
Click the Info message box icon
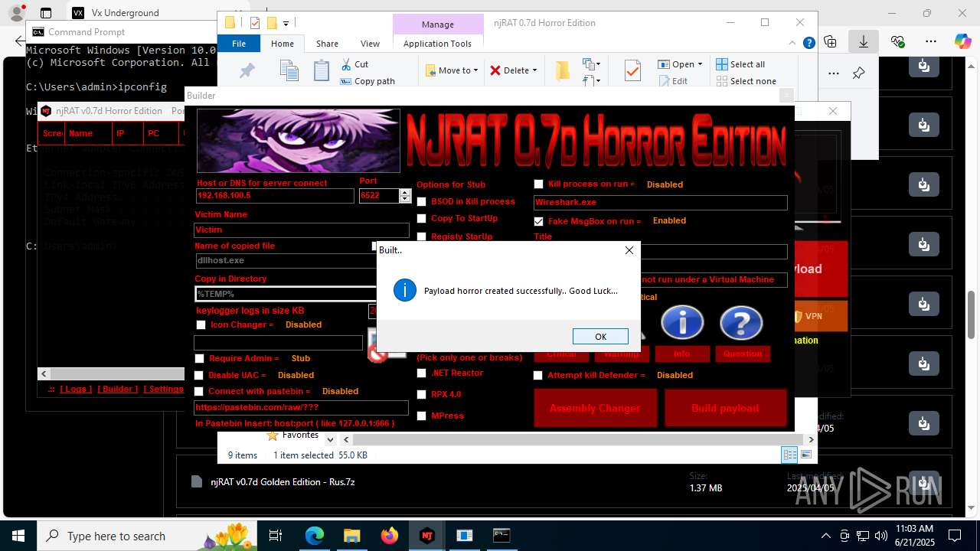point(682,323)
